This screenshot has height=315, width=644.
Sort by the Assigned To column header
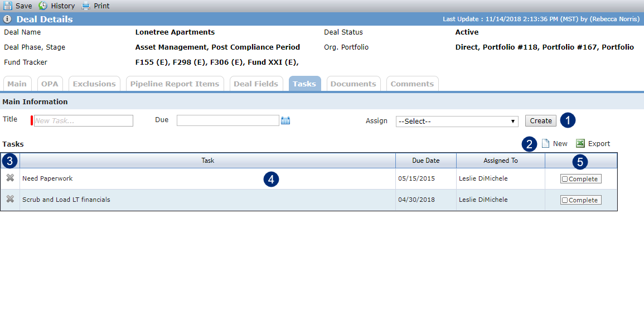(501, 161)
